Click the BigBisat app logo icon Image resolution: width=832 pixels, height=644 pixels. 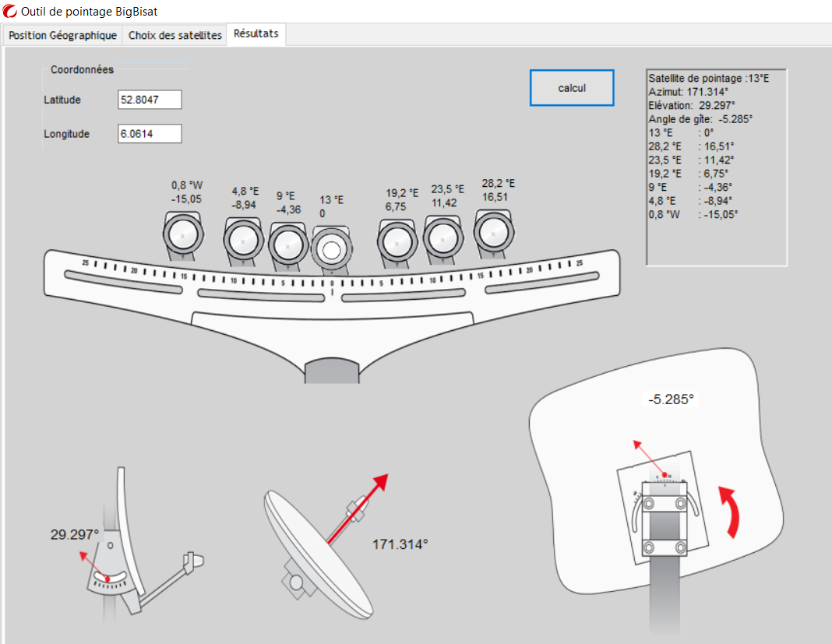click(x=10, y=12)
